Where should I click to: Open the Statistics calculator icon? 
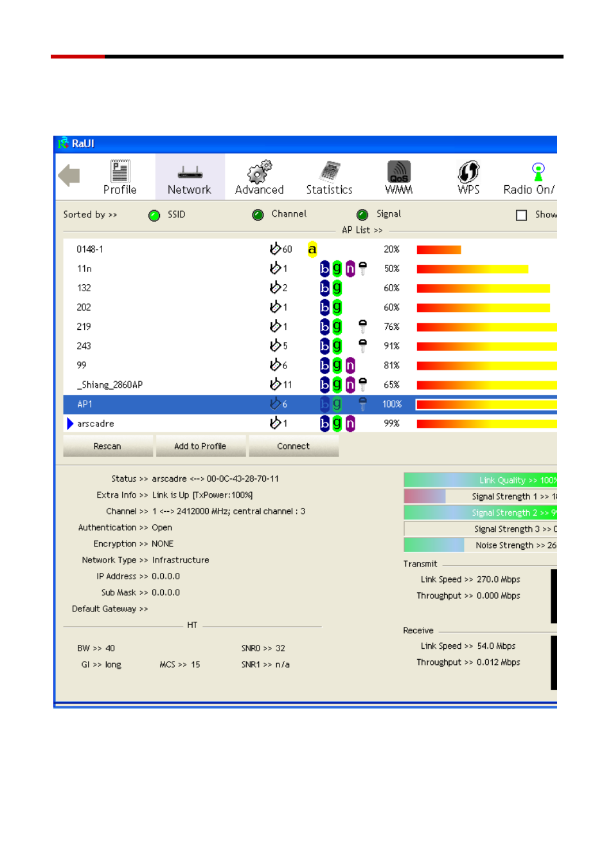point(330,172)
